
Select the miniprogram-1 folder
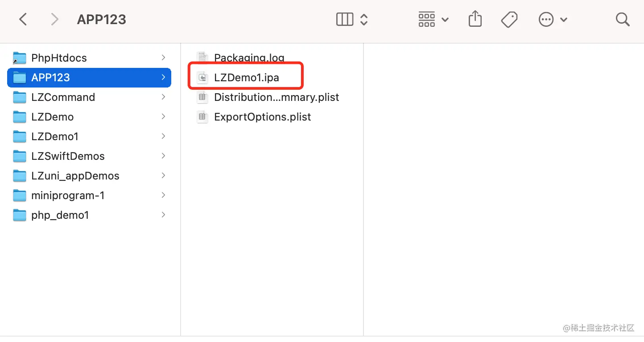68,196
